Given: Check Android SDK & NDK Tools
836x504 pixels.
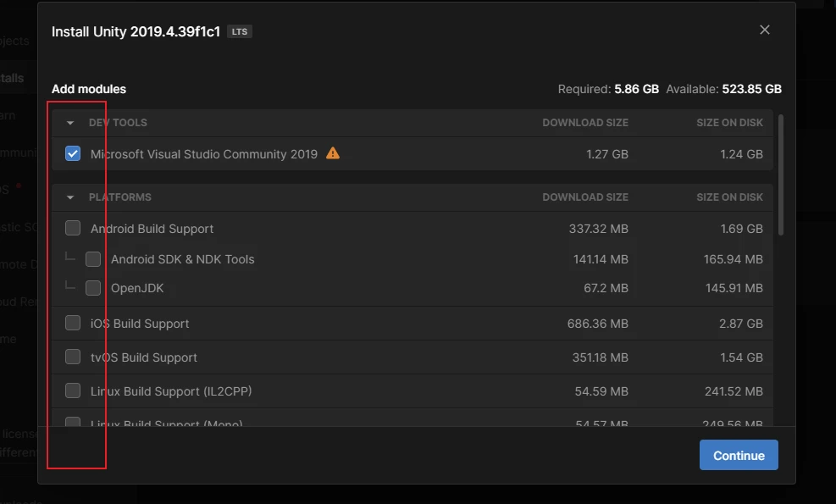Looking at the screenshot, I should point(93,259).
